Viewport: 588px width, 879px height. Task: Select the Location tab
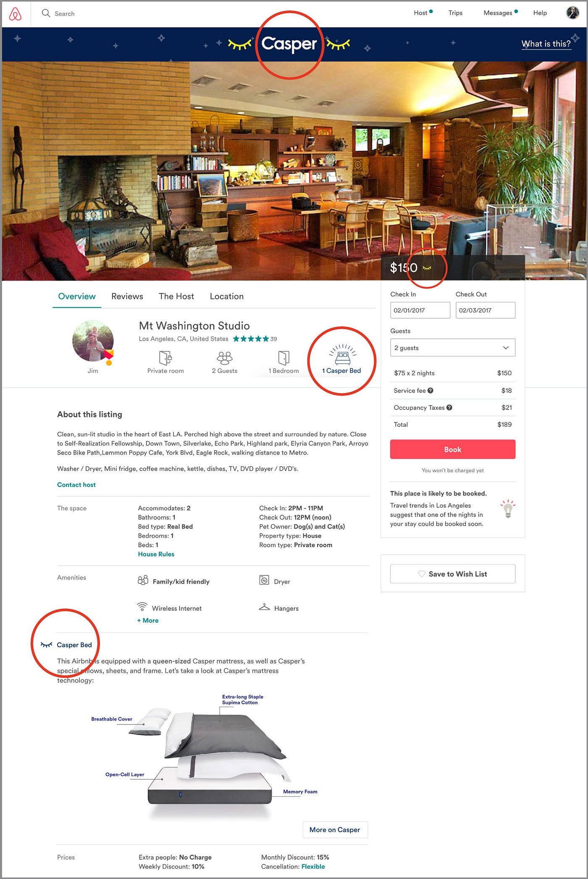click(227, 296)
